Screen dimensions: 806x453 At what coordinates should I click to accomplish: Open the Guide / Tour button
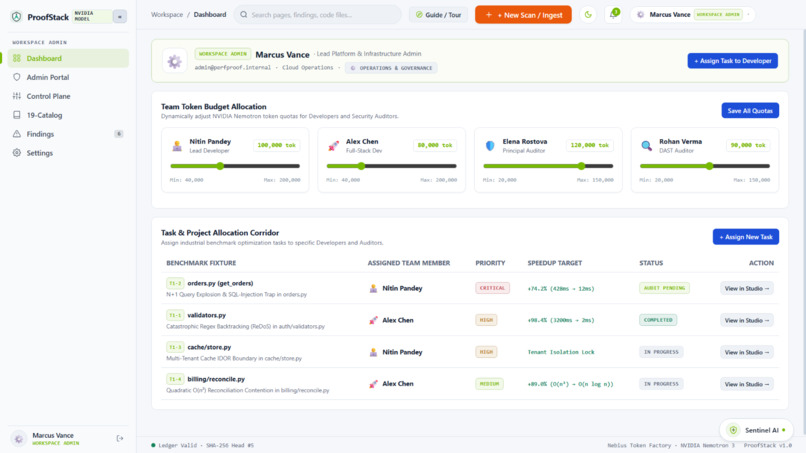[438, 15]
